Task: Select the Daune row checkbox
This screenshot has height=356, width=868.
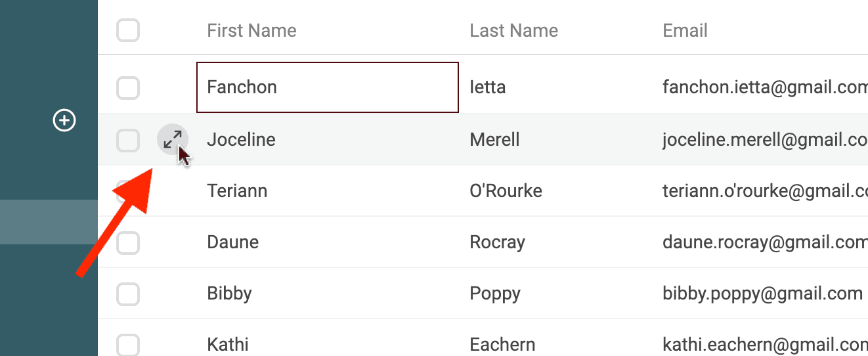Action: click(128, 242)
